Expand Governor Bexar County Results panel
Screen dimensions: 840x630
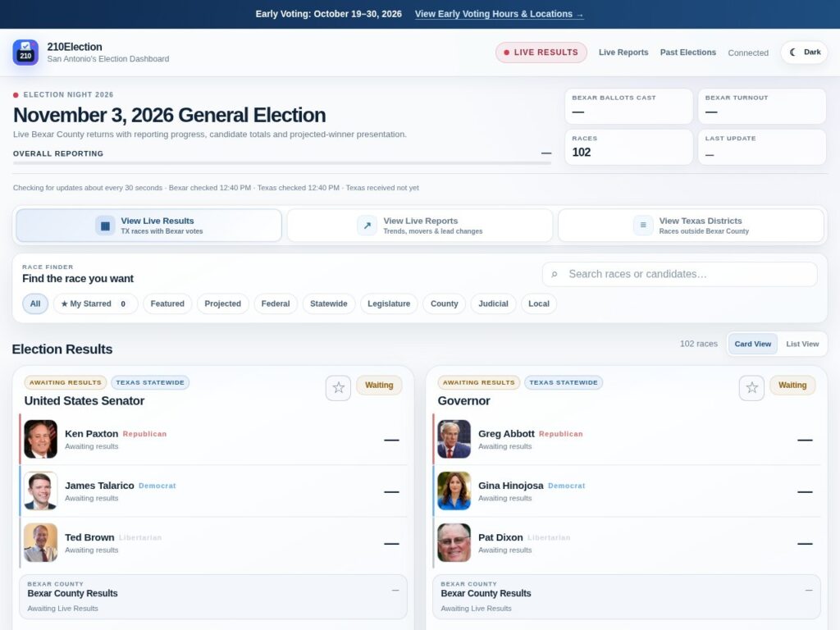click(x=627, y=597)
